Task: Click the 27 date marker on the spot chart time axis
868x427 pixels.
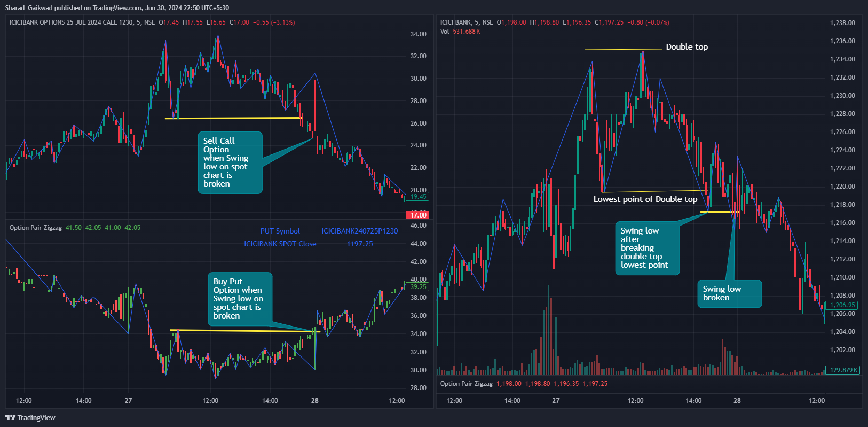Action: [556, 401]
